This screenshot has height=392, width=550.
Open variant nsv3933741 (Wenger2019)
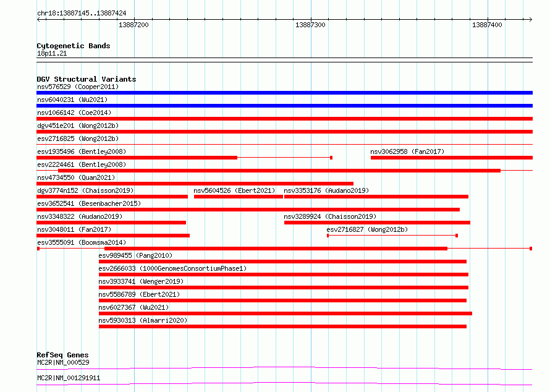pyautogui.click(x=141, y=281)
